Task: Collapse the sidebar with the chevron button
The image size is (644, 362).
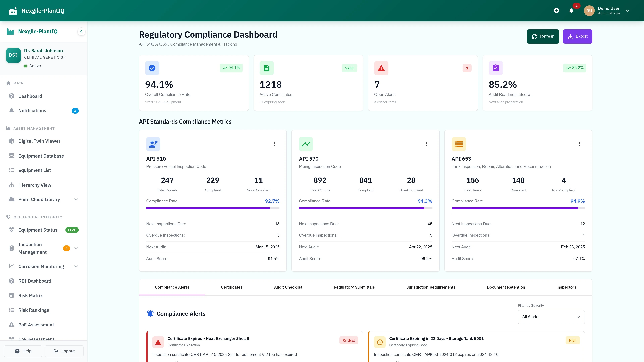Action: 81,31
